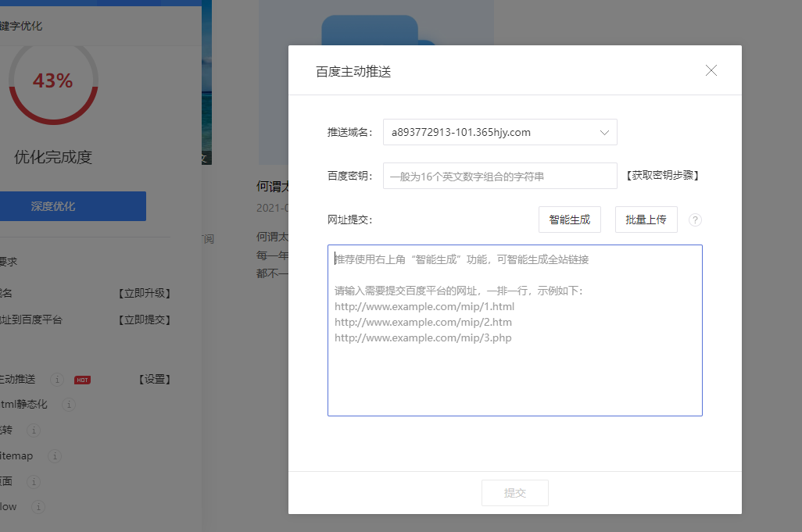802x532 pixels.
Task: Click the 批量上传 button
Action: [x=646, y=220]
